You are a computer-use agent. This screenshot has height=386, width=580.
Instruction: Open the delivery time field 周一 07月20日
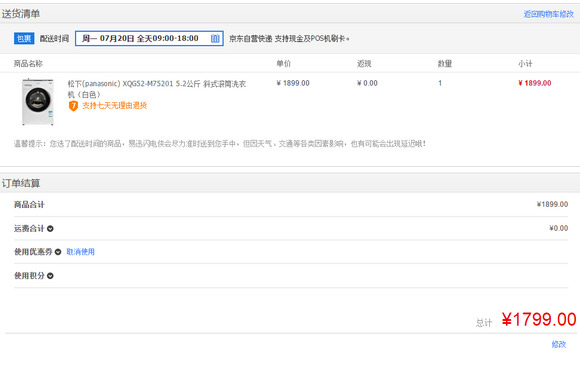tap(149, 38)
